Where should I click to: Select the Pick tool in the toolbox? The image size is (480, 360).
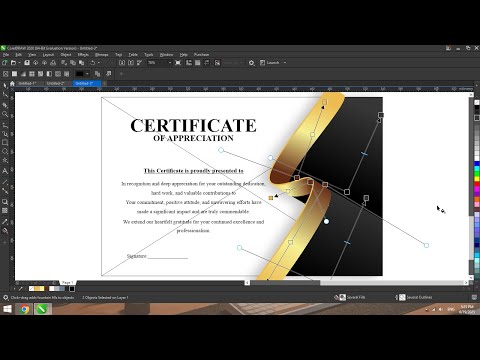tap(5, 86)
